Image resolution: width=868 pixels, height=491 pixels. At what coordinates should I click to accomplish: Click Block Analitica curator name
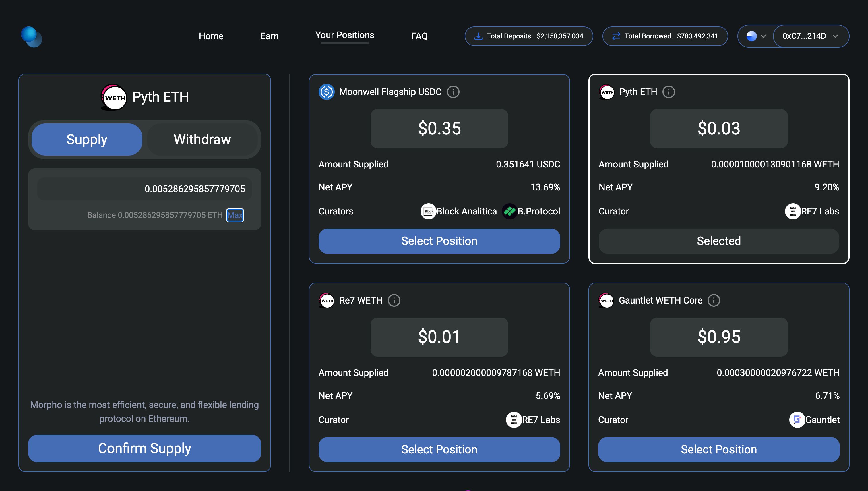[466, 211]
